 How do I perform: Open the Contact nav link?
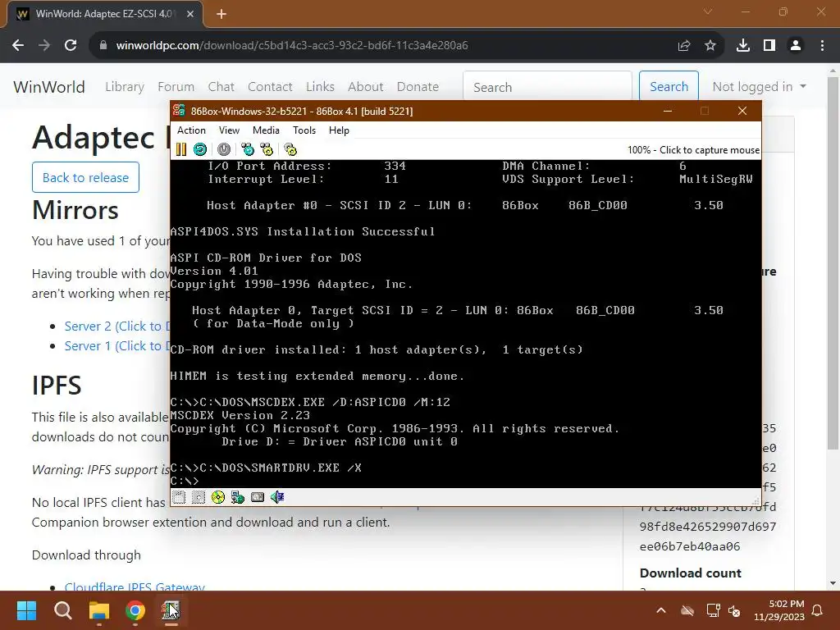click(270, 87)
